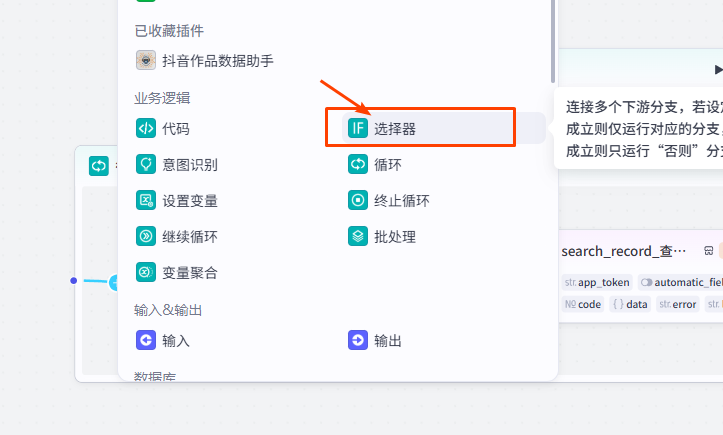The width and height of the screenshot is (723, 435).
Task: Open the search_record_查 node title
Action: [x=623, y=251]
